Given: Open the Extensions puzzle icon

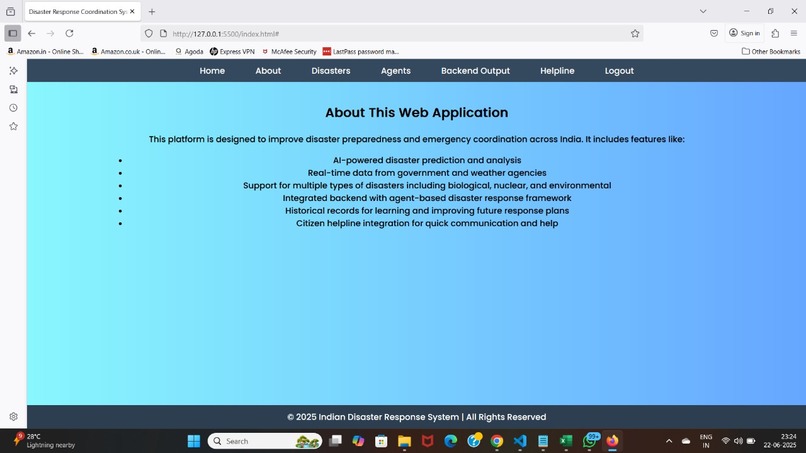Looking at the screenshot, I should pos(775,33).
